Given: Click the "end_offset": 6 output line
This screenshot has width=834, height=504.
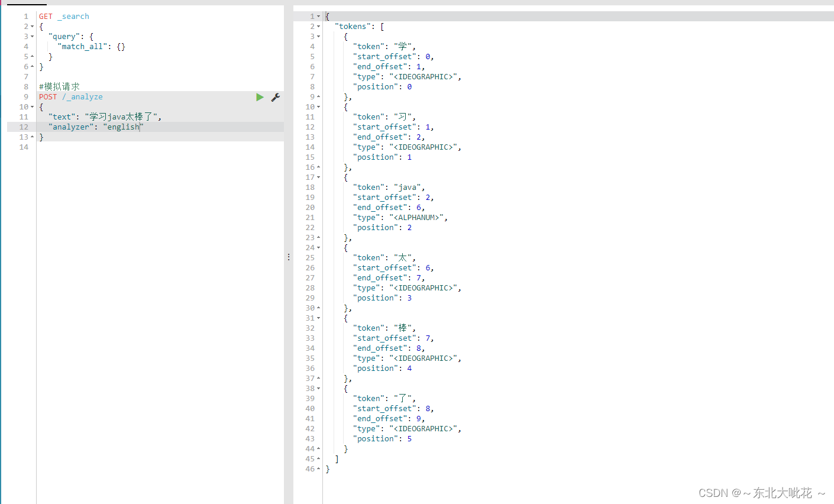Looking at the screenshot, I should click(389, 208).
